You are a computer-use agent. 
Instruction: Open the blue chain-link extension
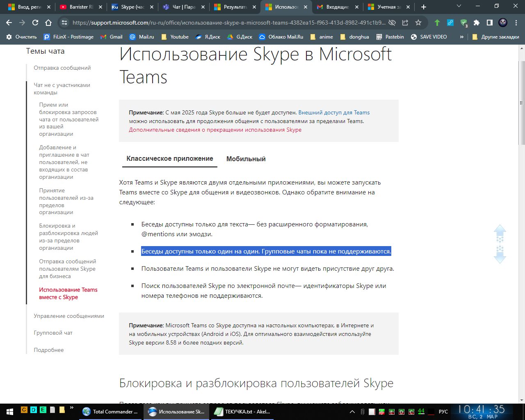click(450, 23)
